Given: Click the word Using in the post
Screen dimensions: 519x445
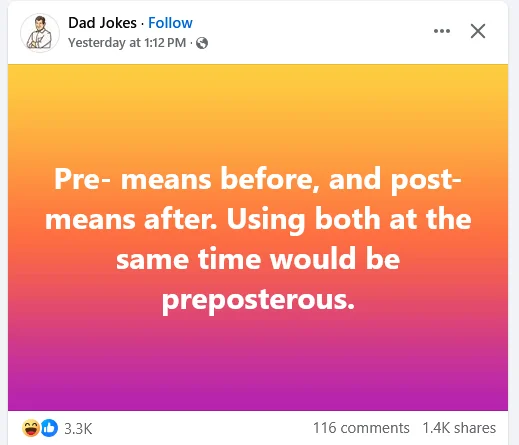Looking at the screenshot, I should click(x=266, y=220).
